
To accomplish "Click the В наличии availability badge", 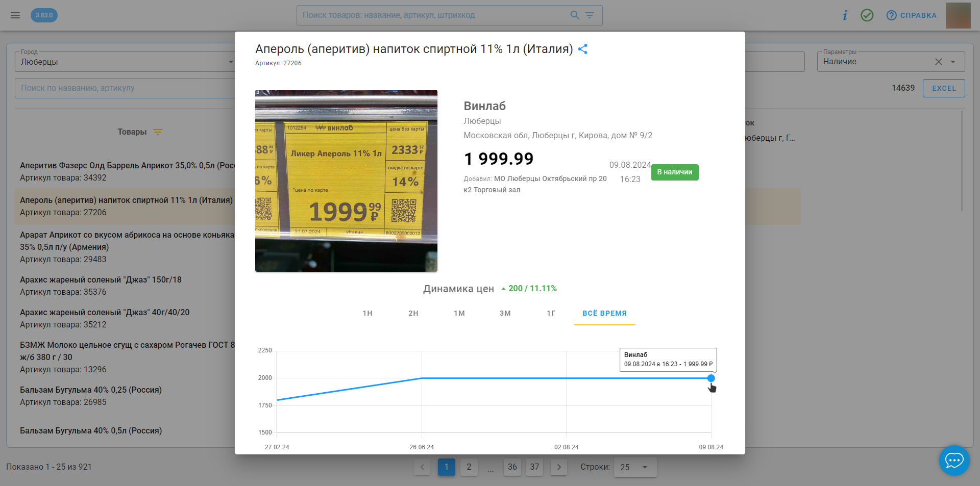I will pos(675,172).
